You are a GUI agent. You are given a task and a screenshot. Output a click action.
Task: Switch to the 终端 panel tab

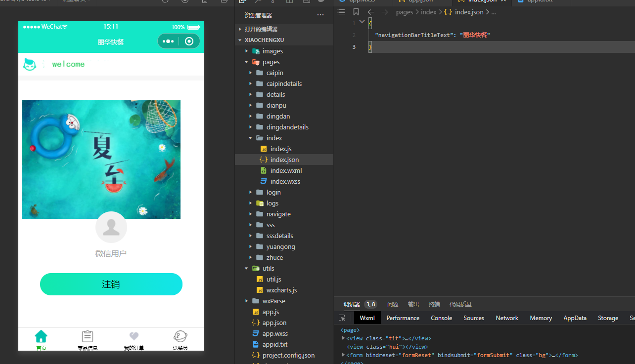pyautogui.click(x=434, y=304)
